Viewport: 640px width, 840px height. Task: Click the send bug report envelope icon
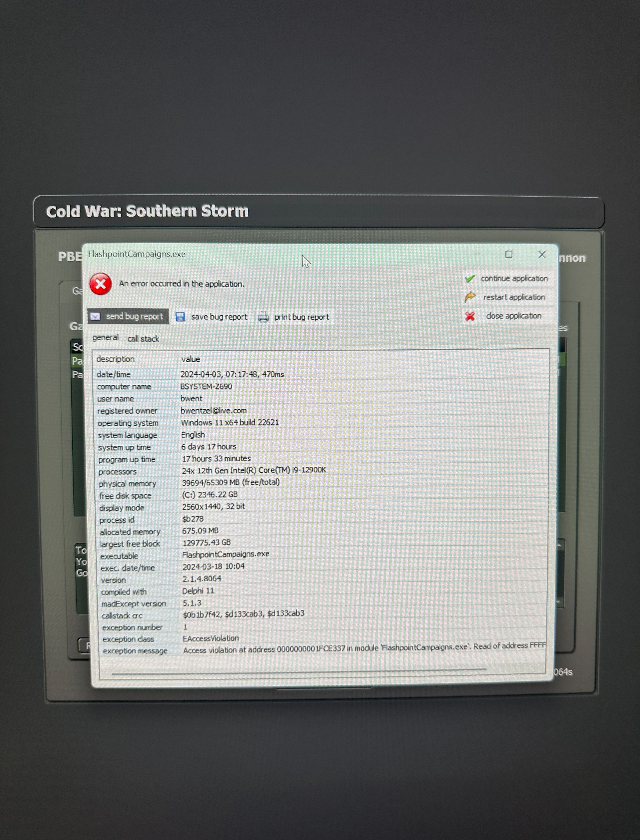coord(95,316)
